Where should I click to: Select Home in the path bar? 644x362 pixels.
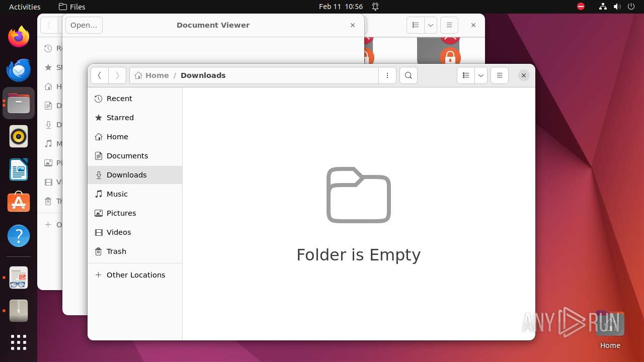(152, 75)
